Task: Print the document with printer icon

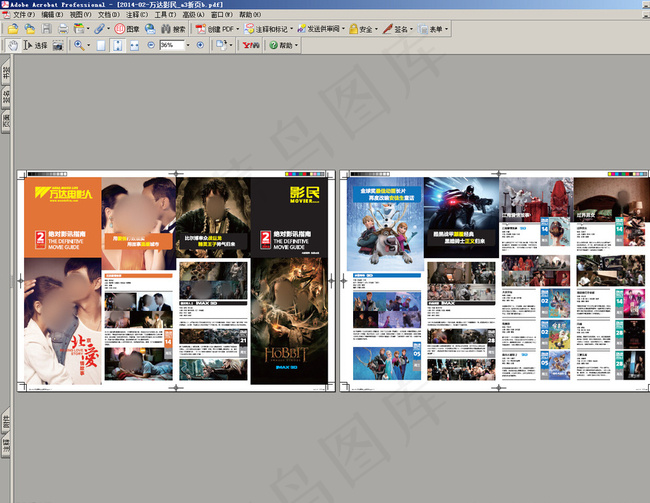Action: 63,29
